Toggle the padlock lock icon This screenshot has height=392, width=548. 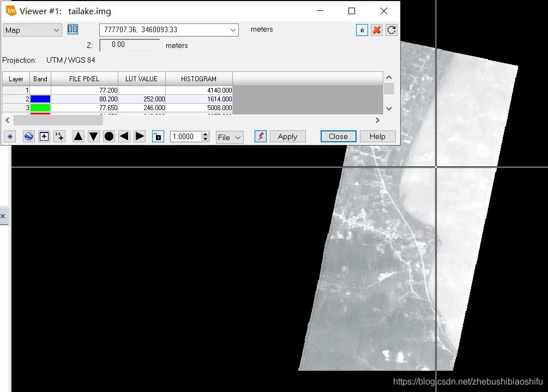(x=158, y=136)
